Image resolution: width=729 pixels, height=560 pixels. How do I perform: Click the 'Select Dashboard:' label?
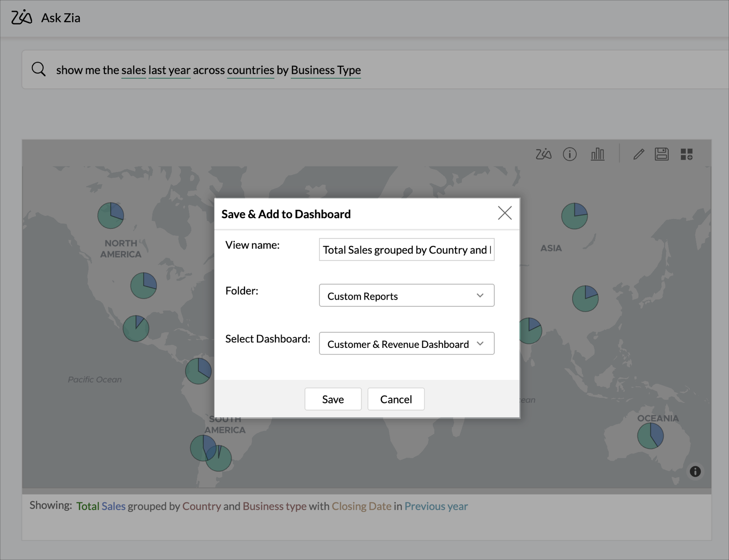pyautogui.click(x=267, y=339)
